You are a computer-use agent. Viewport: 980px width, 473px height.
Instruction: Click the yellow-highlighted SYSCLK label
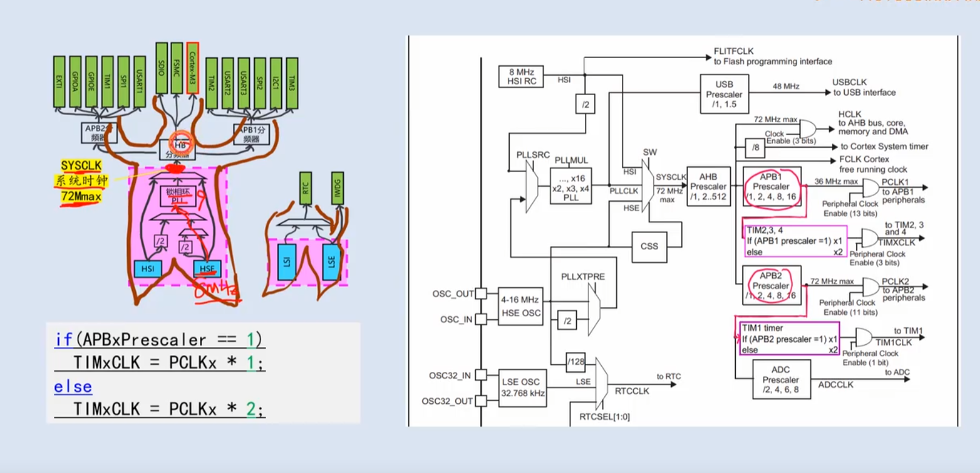tap(81, 165)
